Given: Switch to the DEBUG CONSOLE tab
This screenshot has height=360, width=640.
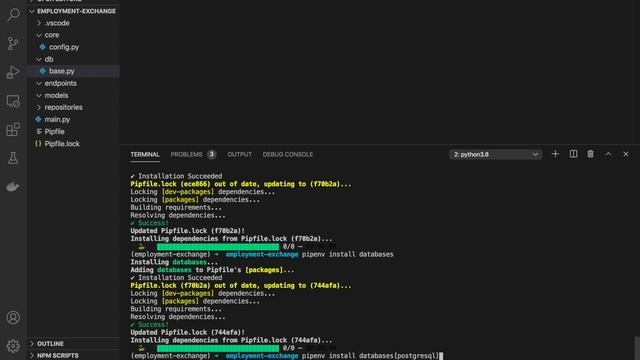Looking at the screenshot, I should [x=288, y=154].
